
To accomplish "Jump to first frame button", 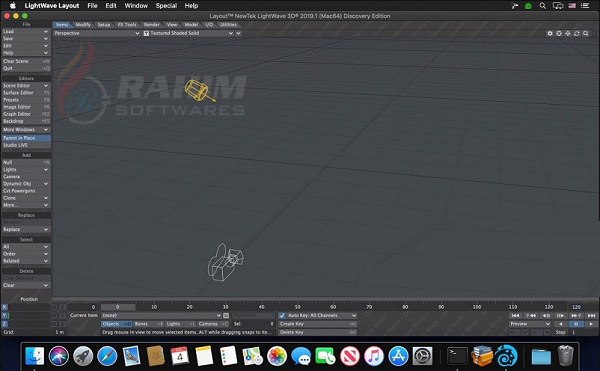I will (515, 316).
